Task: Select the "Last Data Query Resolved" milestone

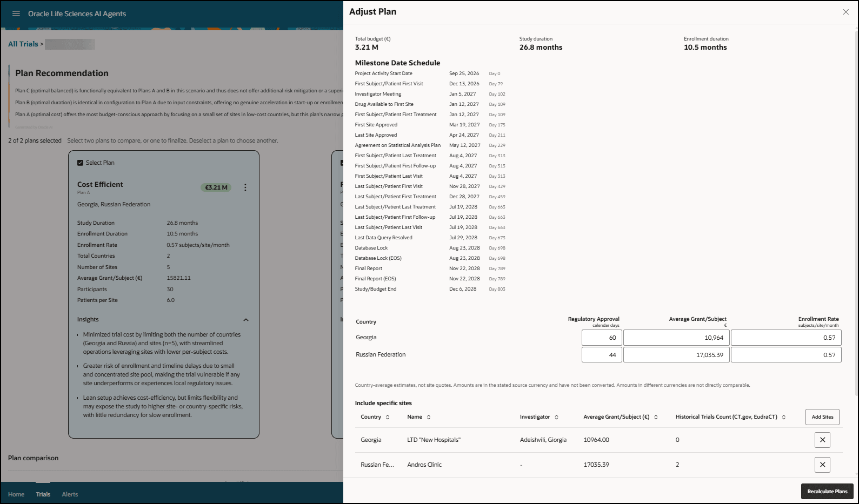Action: click(383, 238)
